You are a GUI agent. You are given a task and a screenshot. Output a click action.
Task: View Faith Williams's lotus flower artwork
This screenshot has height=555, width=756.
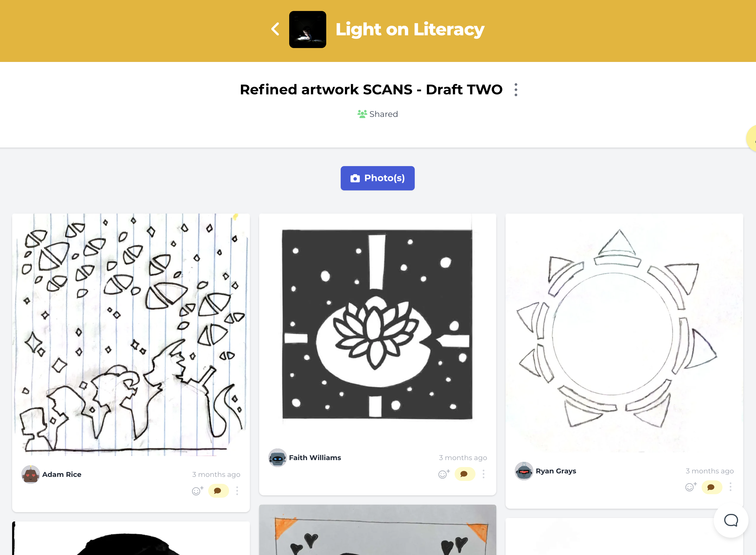click(x=377, y=324)
